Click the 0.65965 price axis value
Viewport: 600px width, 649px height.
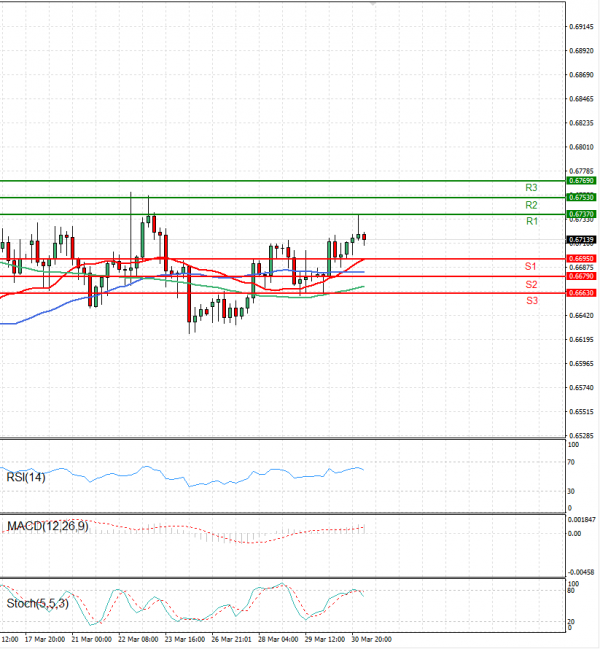[581, 363]
